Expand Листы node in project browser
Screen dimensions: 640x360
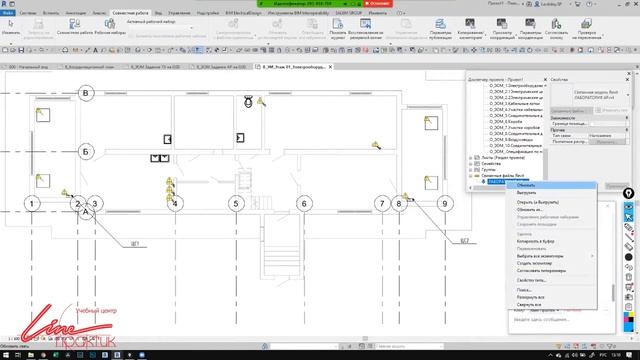471,158
